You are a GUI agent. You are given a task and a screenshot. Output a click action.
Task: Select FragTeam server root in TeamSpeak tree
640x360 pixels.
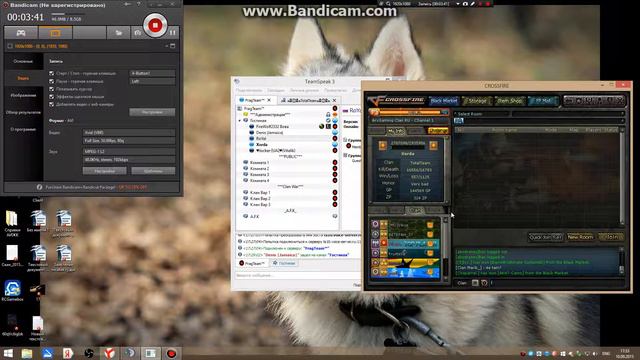(x=254, y=109)
